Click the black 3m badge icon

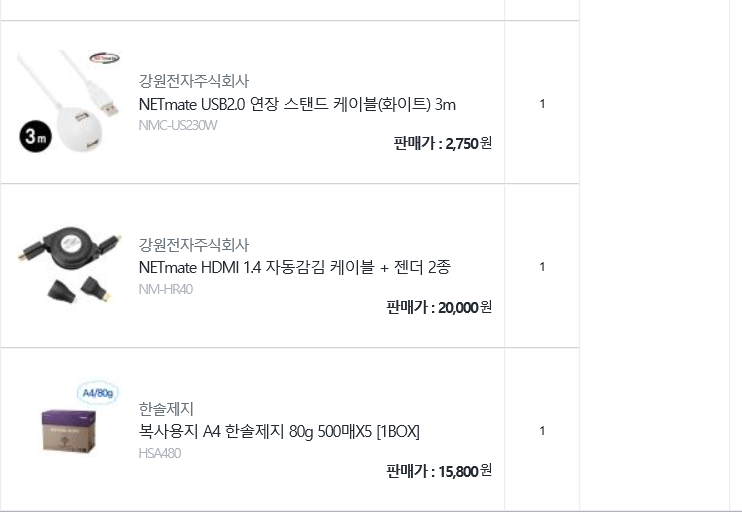click(34, 139)
